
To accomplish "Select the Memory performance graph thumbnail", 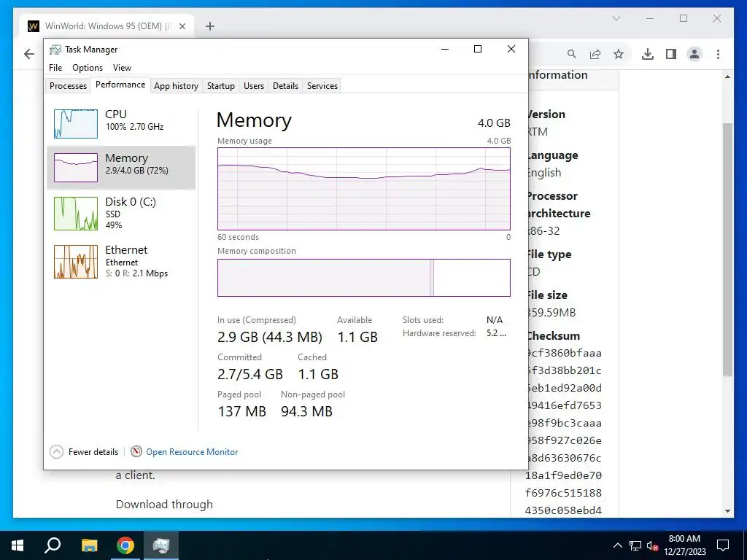I will [76, 167].
